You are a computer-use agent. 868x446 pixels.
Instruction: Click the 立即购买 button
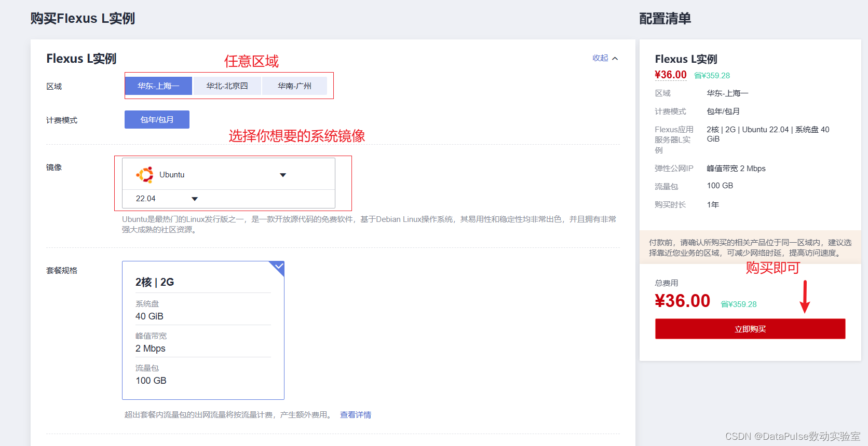click(750, 329)
